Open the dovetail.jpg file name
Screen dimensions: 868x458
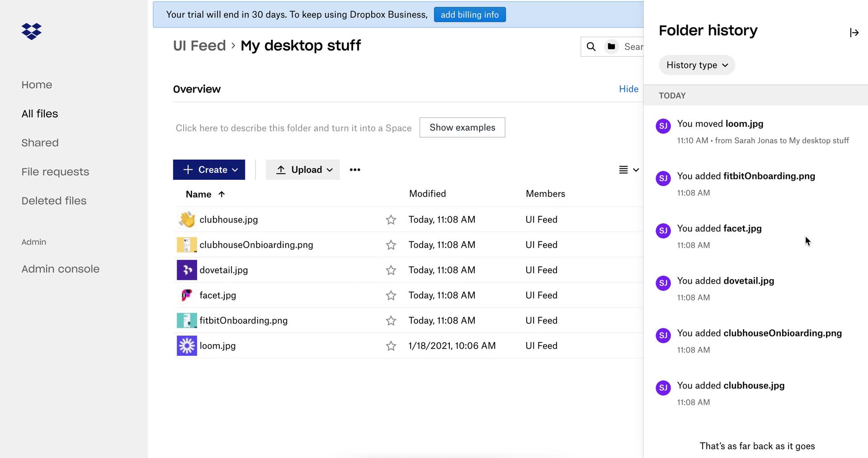(224, 270)
